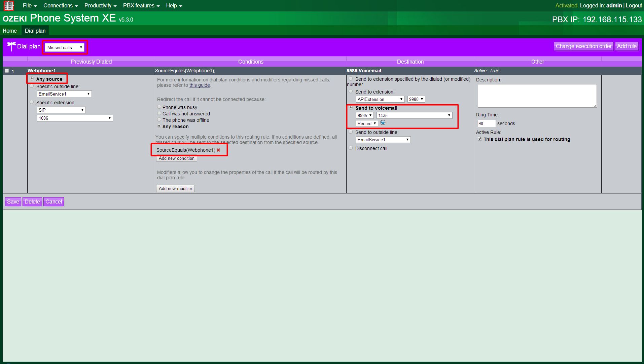Open the this guide link

[200, 85]
